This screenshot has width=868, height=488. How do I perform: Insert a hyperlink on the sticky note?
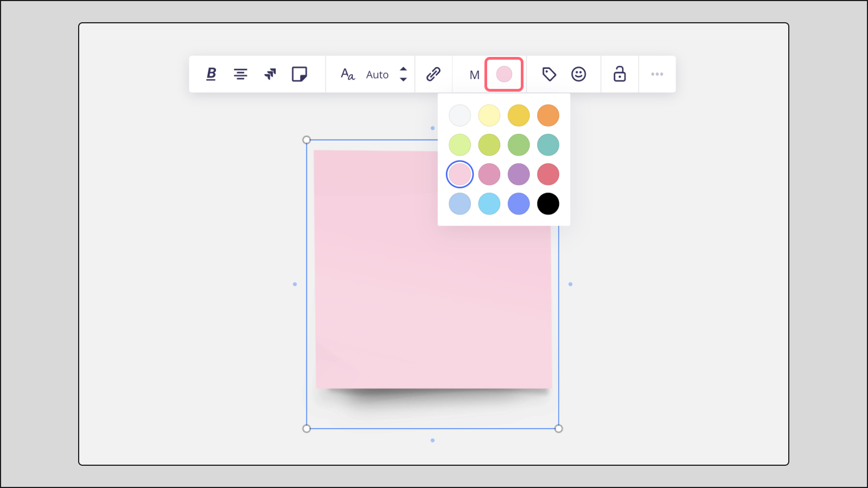click(433, 74)
